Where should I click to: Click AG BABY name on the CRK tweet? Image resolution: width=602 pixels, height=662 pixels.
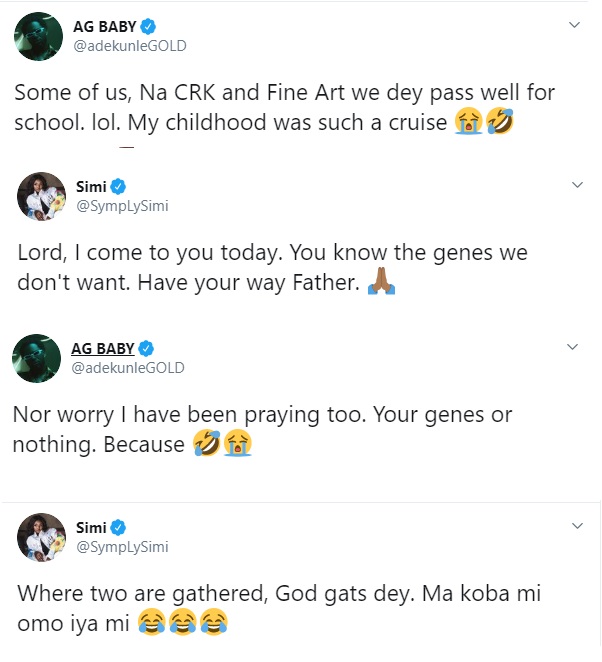[103, 25]
